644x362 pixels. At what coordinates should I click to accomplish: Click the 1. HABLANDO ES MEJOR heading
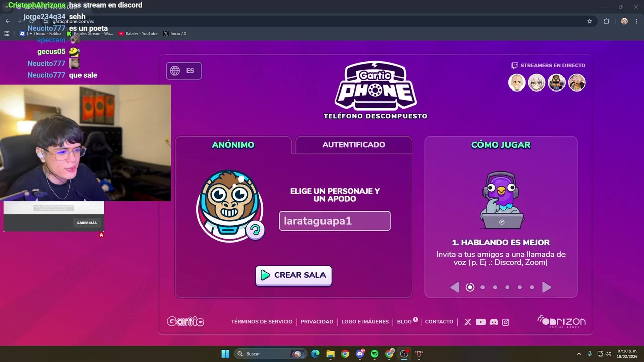point(501,242)
